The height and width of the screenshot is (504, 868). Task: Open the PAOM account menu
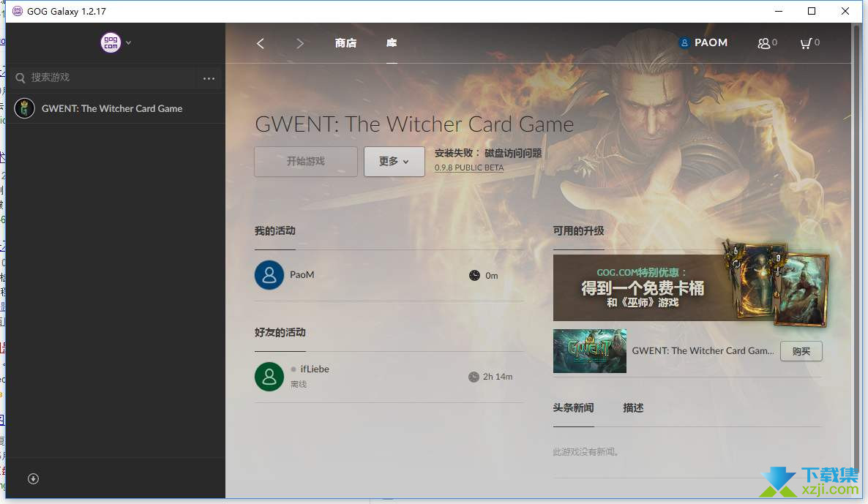click(x=703, y=42)
